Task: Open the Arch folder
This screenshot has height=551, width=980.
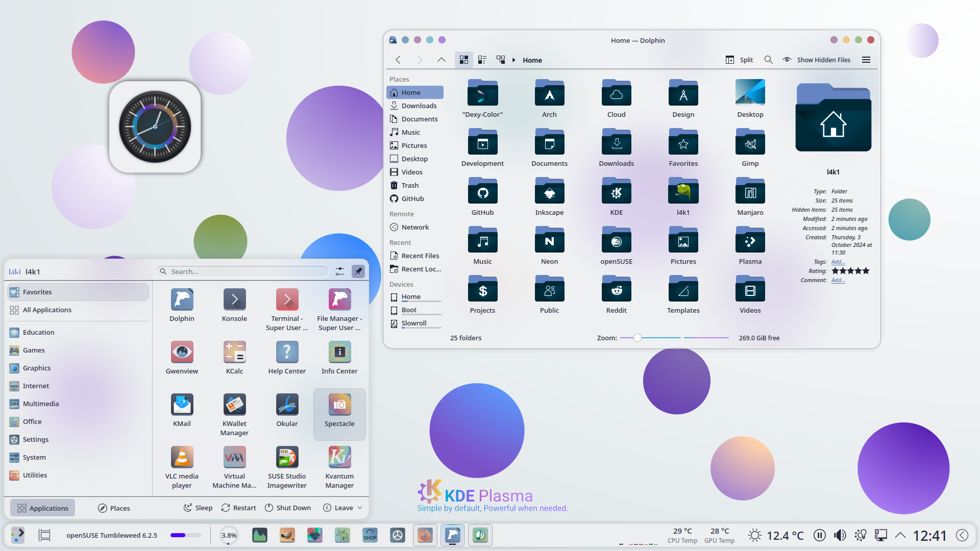Action: pos(549,98)
